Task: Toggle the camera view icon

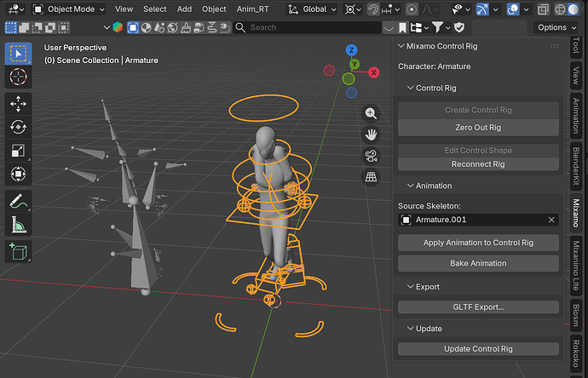Action: 371,156
